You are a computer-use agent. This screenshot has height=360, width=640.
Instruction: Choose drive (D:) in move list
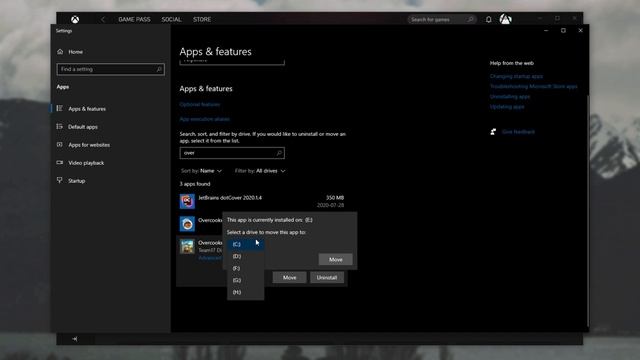point(245,256)
